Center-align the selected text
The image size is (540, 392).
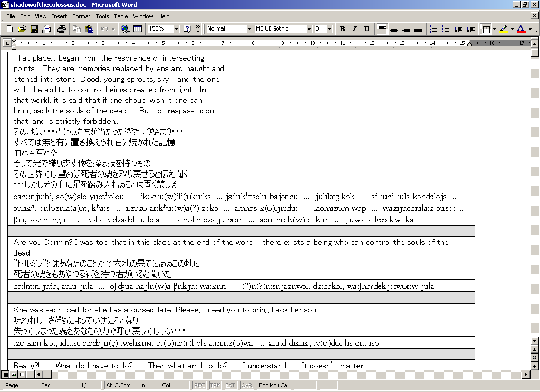[393, 29]
